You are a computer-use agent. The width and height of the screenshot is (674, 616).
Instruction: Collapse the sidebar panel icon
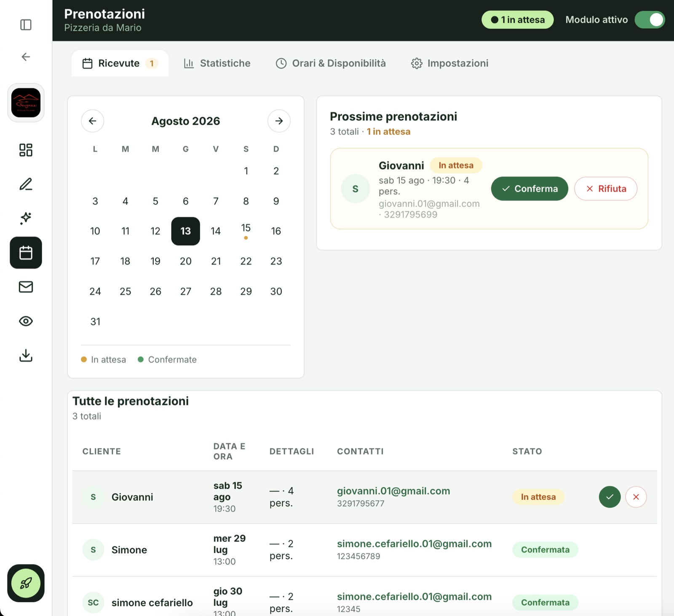coord(26,25)
